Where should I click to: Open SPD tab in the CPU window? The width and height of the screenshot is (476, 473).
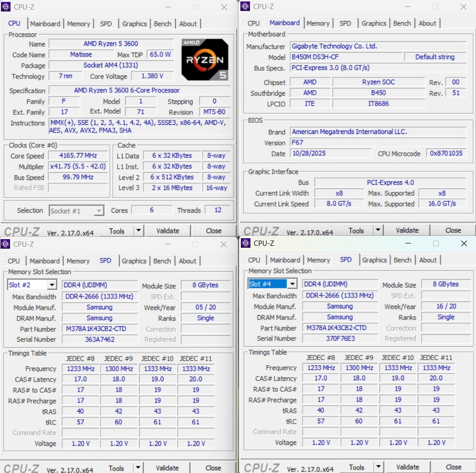point(106,24)
